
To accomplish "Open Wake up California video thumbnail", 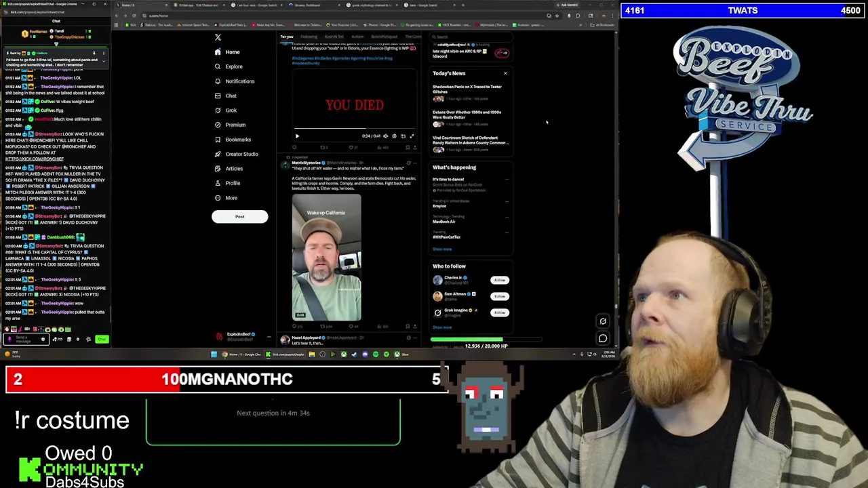I will [327, 258].
